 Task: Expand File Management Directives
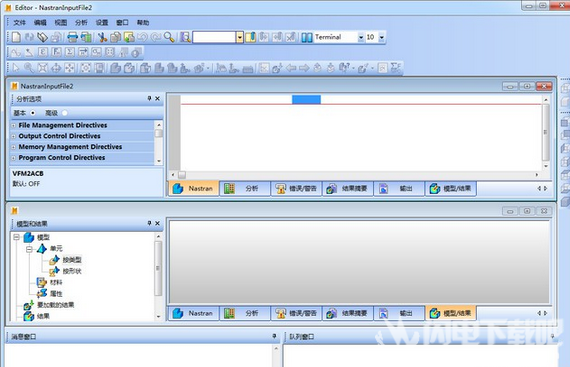click(13, 125)
